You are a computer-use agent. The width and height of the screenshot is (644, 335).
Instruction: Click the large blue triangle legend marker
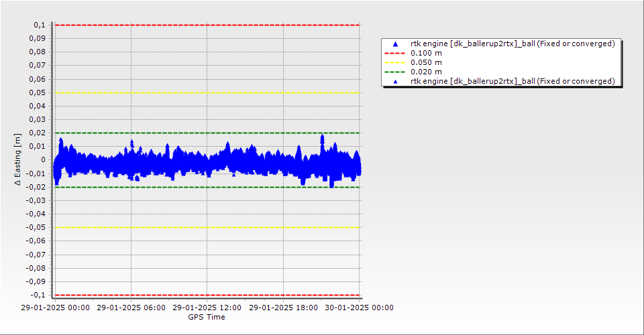395,44
